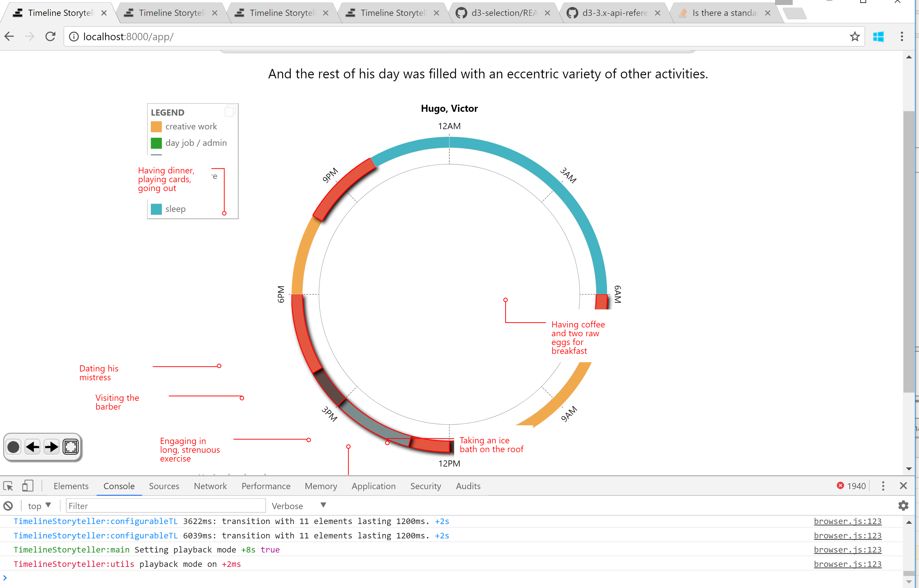Select the previous-scene back arrow control

[33, 447]
